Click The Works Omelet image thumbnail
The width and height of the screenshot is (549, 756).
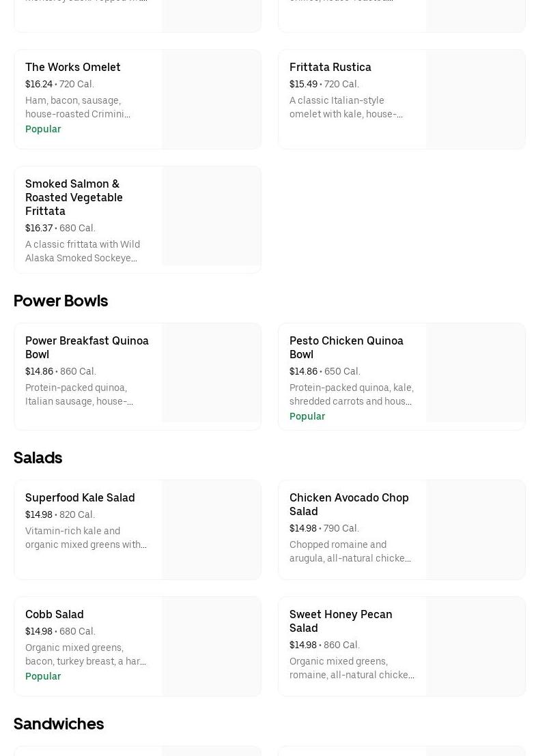pyautogui.click(x=212, y=100)
